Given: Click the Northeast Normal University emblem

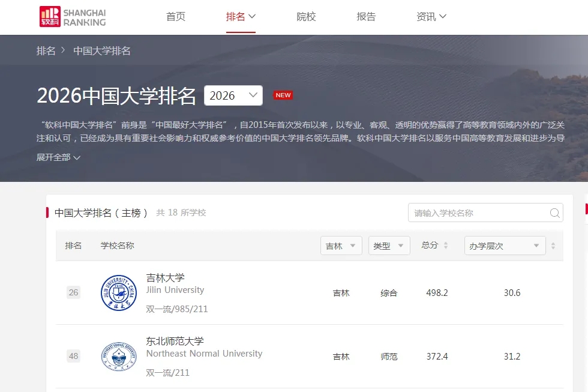Looking at the screenshot, I should tap(119, 357).
